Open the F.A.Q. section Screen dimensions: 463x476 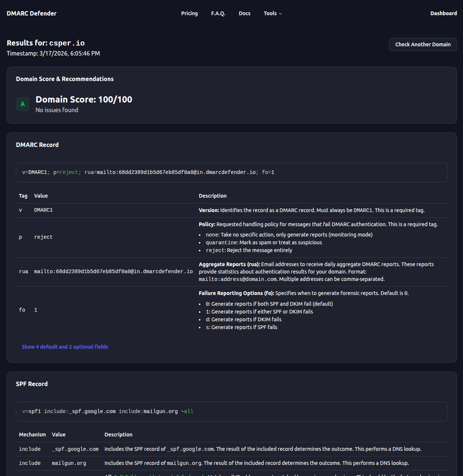pos(218,13)
